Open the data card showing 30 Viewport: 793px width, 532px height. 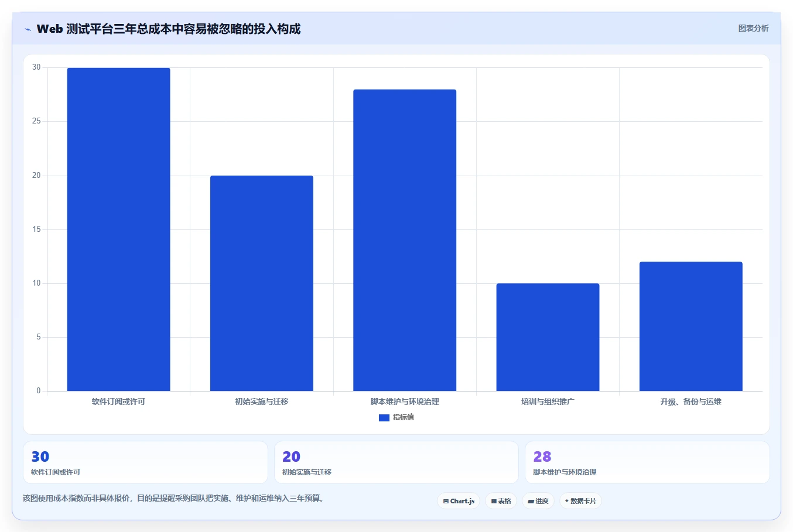(145, 462)
